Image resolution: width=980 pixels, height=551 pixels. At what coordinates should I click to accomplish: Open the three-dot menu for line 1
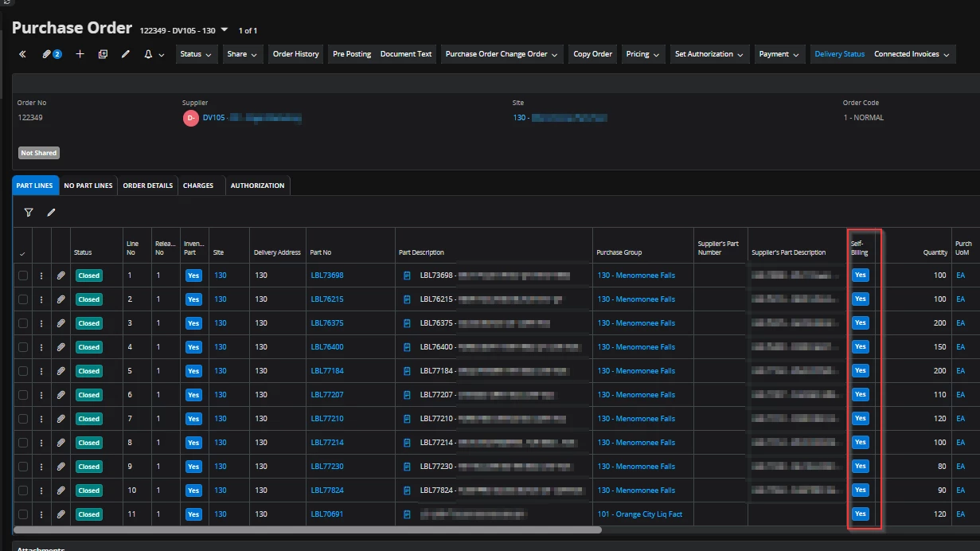[x=41, y=275]
